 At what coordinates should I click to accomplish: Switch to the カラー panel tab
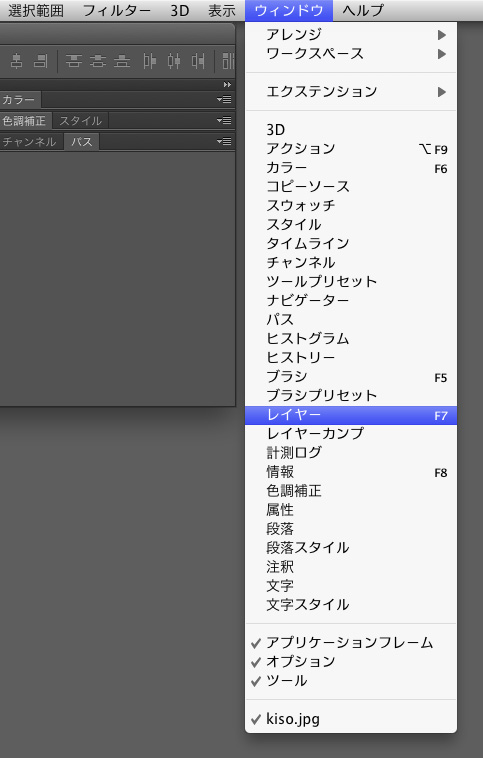19,100
